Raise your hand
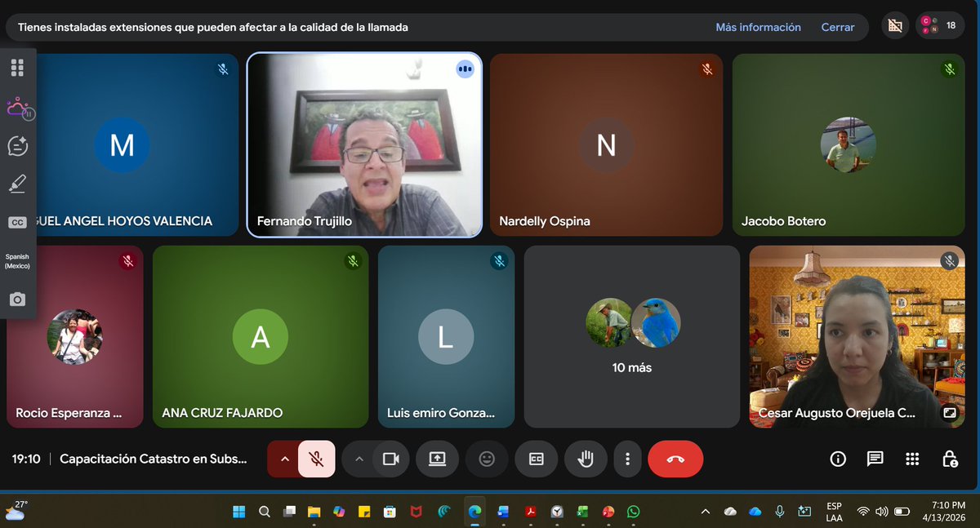980x528 pixels. pyautogui.click(x=586, y=459)
